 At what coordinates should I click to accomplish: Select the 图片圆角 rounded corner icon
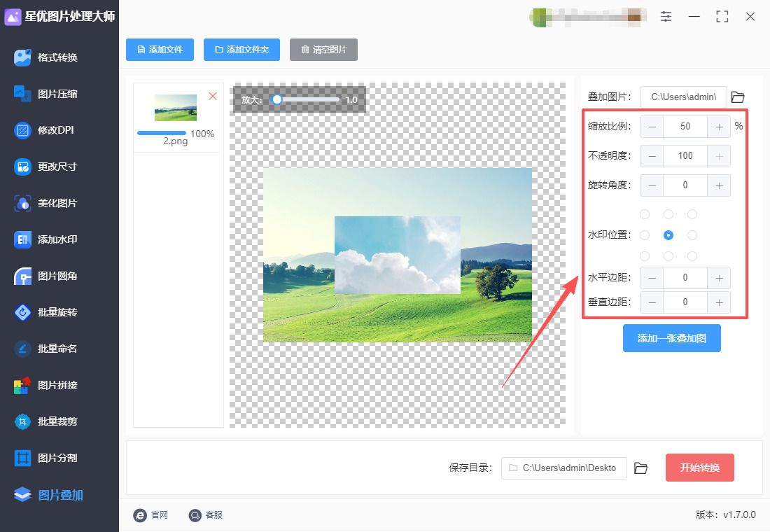point(22,276)
